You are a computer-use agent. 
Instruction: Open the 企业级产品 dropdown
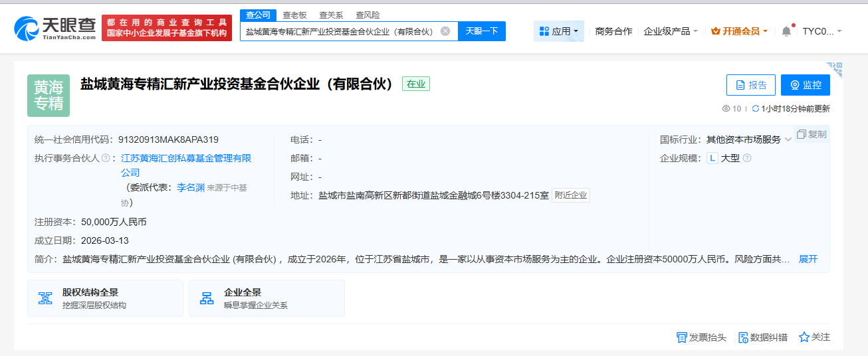[x=671, y=31]
